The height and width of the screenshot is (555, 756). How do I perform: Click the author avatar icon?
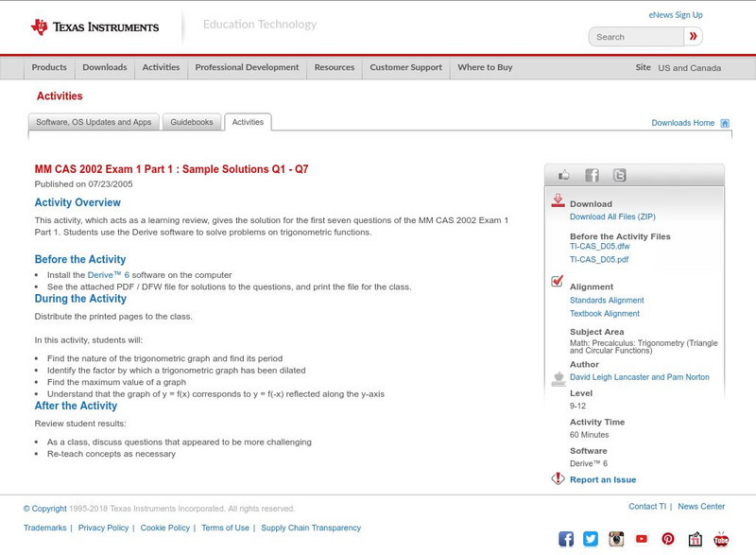[558, 378]
